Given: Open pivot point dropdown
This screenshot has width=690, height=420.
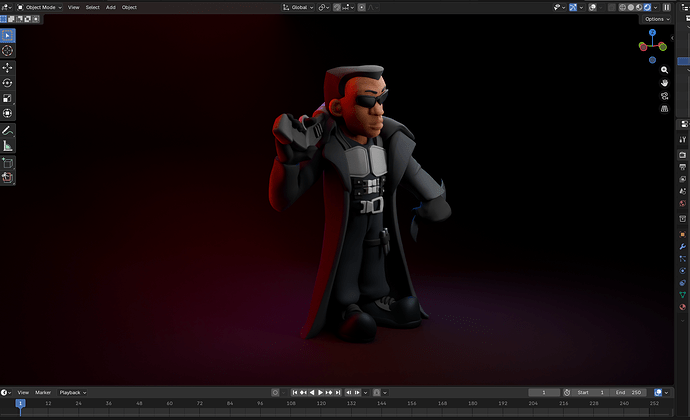Looking at the screenshot, I should coord(324,7).
